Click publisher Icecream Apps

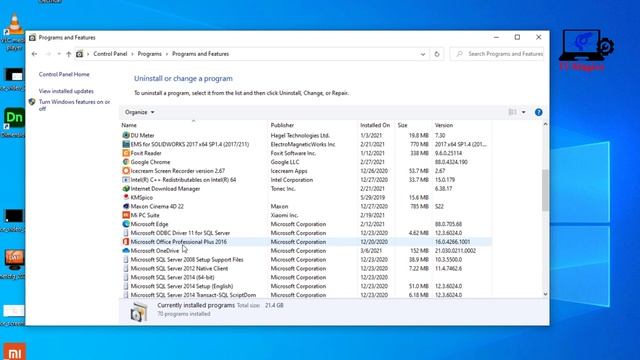tap(289, 171)
